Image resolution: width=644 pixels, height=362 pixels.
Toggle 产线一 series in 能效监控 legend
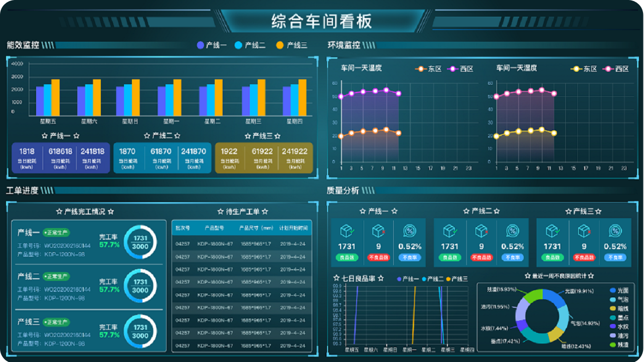coord(212,45)
